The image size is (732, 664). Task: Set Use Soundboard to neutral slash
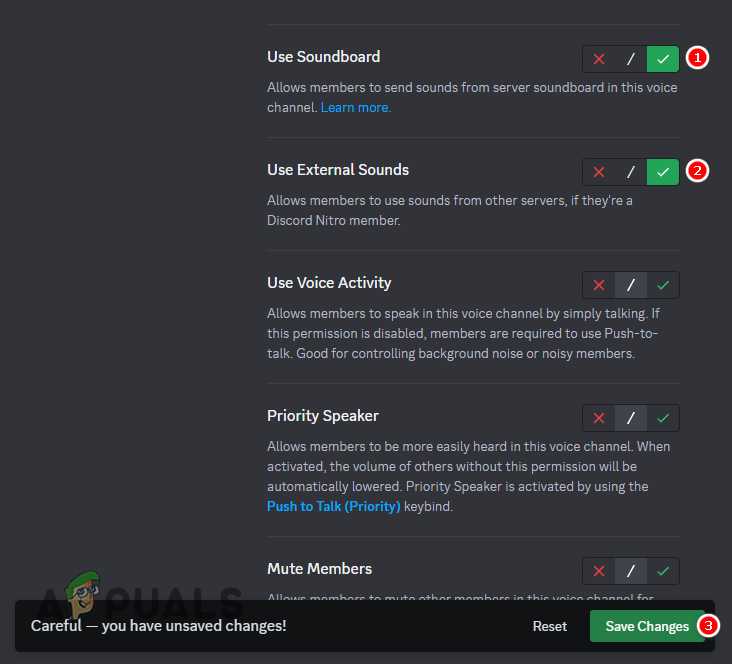point(631,59)
